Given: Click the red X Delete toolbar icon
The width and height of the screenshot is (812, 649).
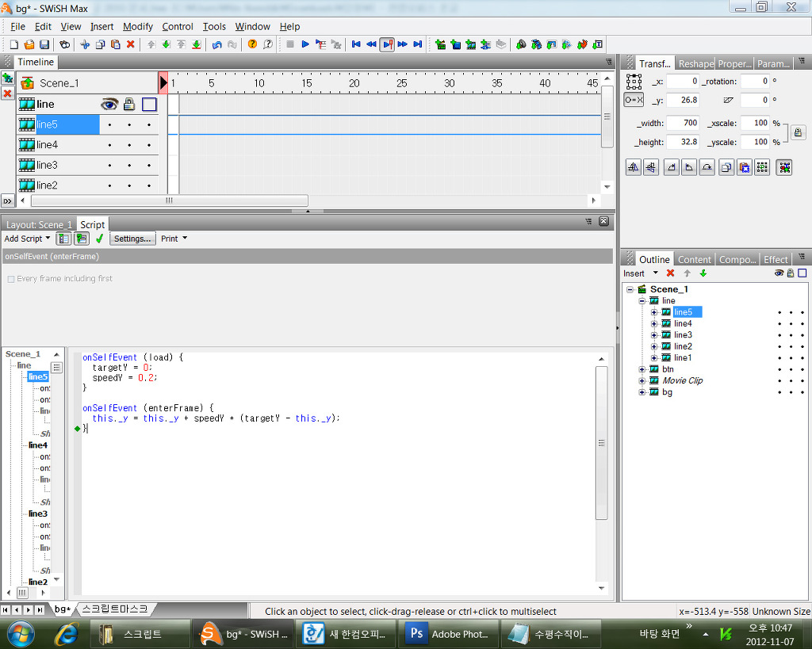Looking at the screenshot, I should 131,44.
